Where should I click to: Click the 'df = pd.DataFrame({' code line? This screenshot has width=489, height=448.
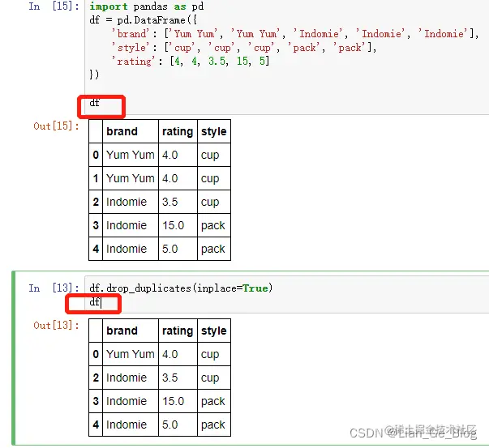tap(144, 20)
